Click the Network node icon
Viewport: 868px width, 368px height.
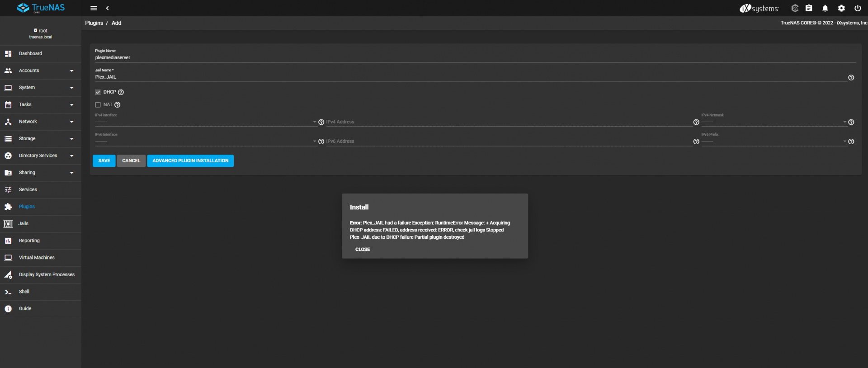click(8, 122)
